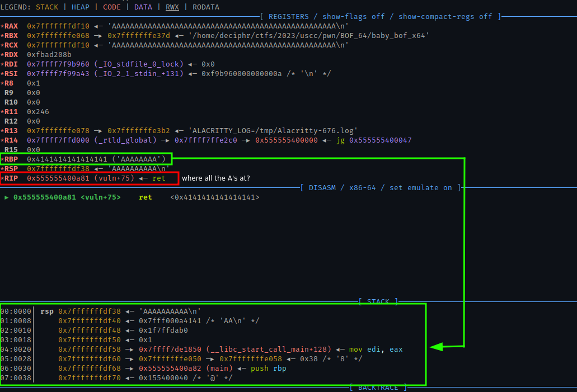Select stack entry 00:0000 rsp address

(x=90, y=311)
